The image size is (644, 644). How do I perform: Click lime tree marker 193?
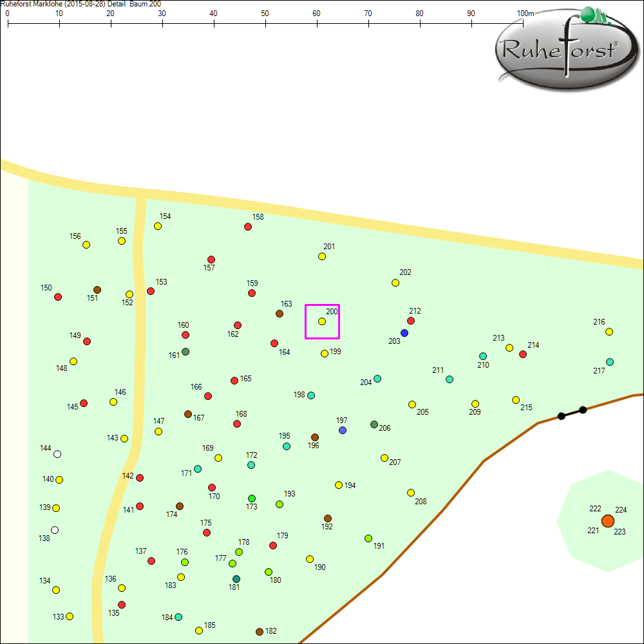pos(279,504)
